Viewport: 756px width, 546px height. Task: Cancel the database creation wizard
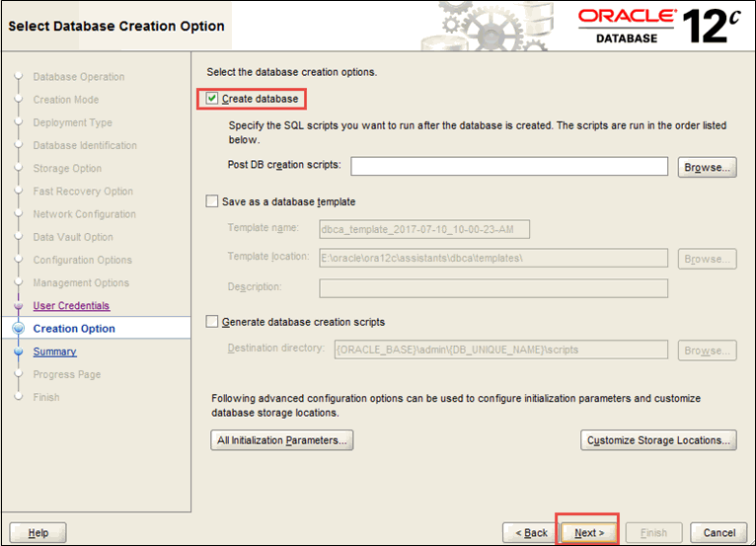point(718,532)
